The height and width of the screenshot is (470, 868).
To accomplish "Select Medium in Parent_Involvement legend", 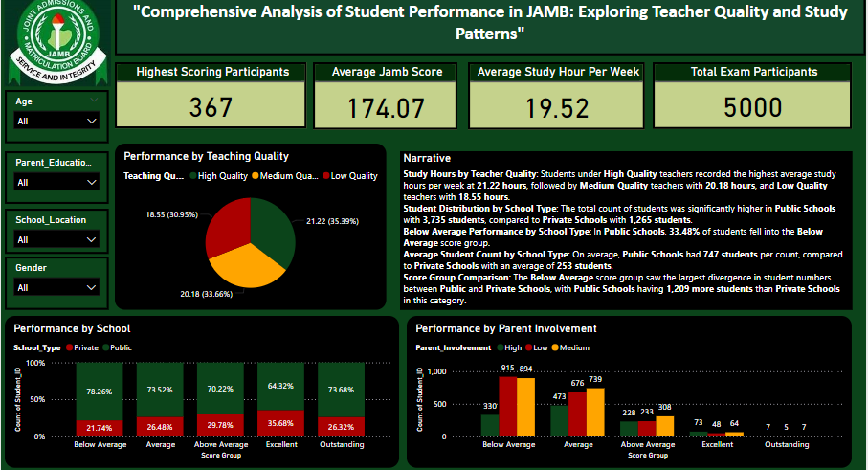I will pos(570,347).
